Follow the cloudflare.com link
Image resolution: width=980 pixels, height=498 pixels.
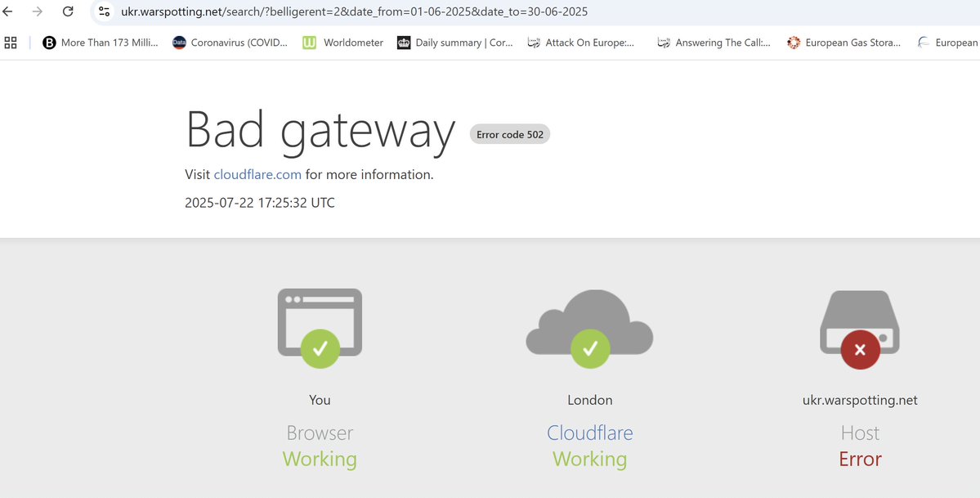[257, 174]
